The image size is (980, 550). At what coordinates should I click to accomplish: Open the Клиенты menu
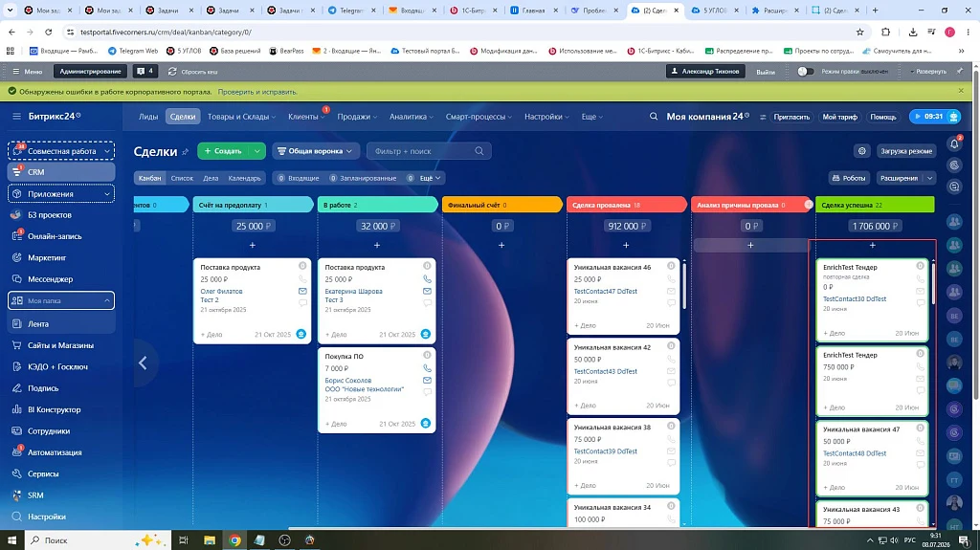[x=305, y=117]
